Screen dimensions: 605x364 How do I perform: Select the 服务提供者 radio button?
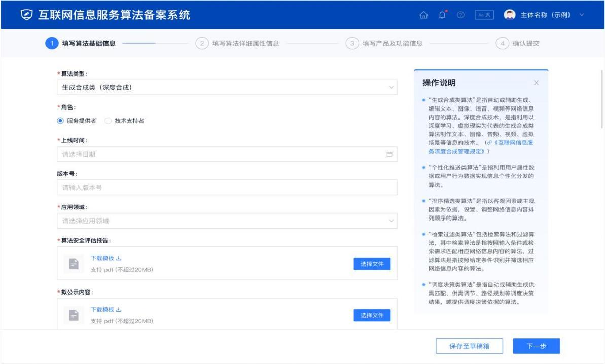[x=60, y=121]
